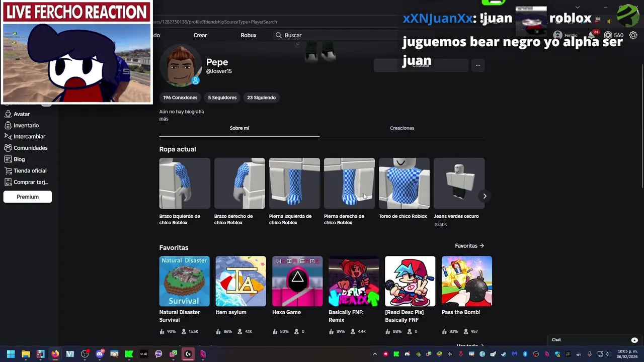Click the Premium button
The height and width of the screenshot is (362, 644).
click(x=28, y=197)
